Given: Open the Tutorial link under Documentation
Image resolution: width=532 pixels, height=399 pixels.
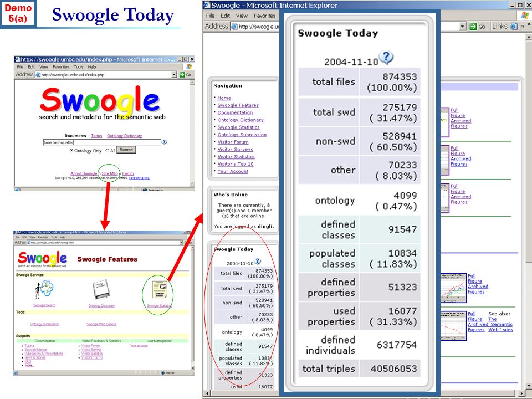Looking at the screenshot, I should [29, 346].
